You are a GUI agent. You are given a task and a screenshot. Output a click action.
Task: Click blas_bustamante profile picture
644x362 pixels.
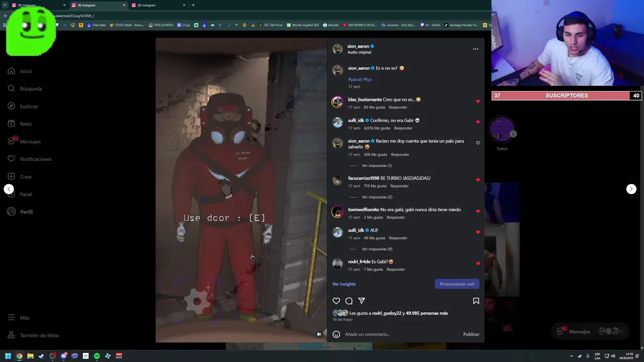pyautogui.click(x=338, y=102)
